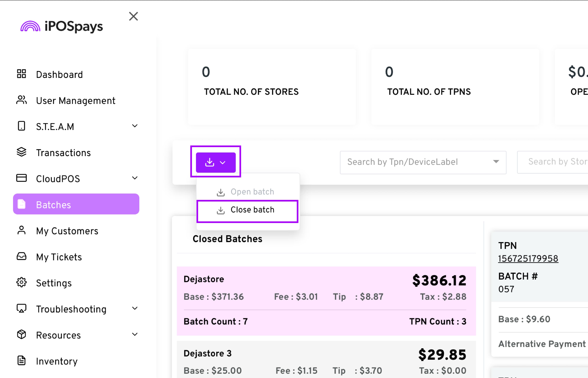Expand the Troubleshooting submenu chevron
The image size is (588, 378).
pos(135,308)
